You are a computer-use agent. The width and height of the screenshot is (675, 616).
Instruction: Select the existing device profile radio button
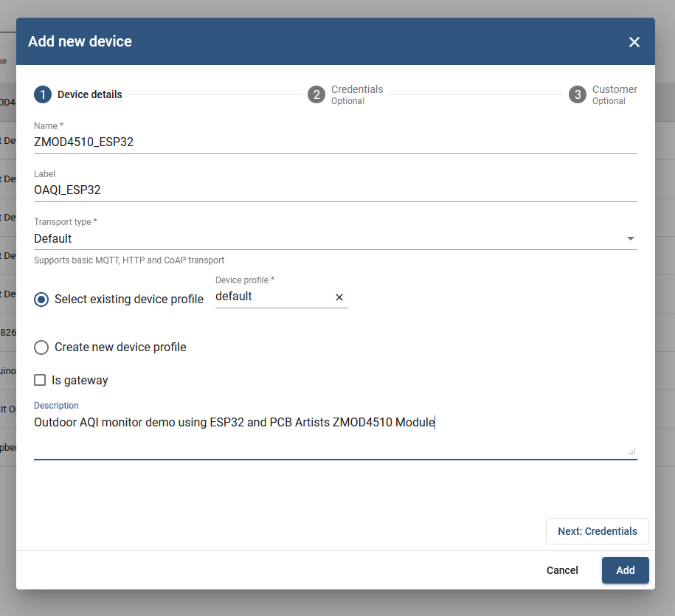pyautogui.click(x=42, y=300)
